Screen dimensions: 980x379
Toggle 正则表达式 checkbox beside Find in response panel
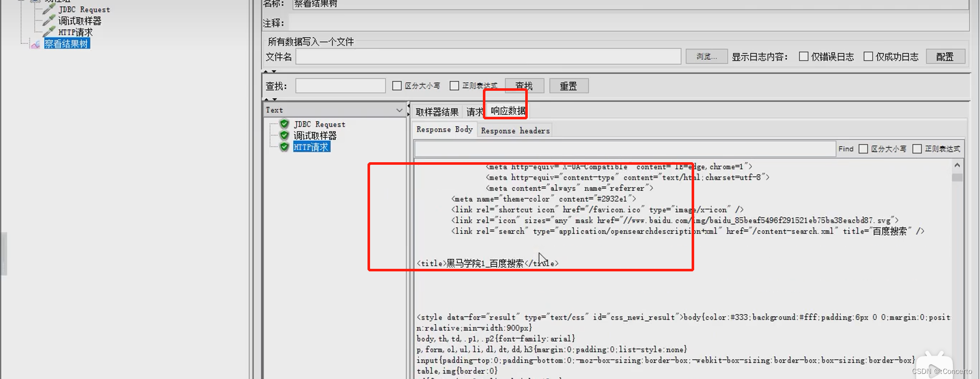[x=917, y=149]
